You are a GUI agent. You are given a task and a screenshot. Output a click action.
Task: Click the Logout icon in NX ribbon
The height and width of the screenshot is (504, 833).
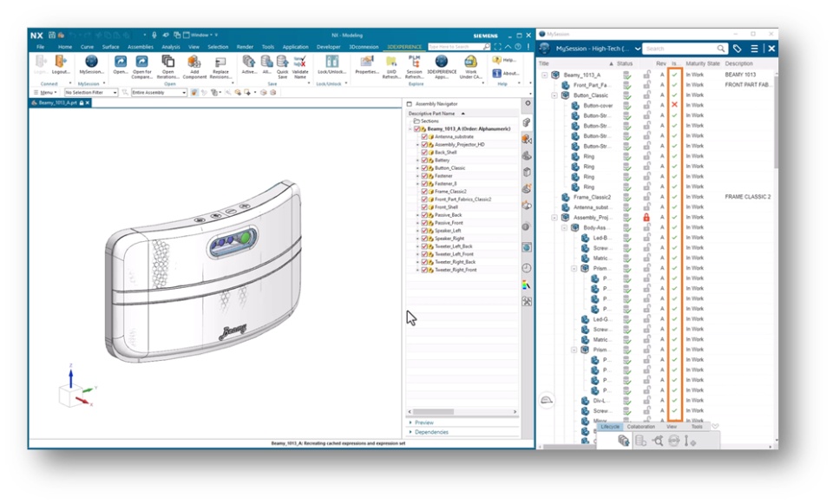tap(61, 62)
